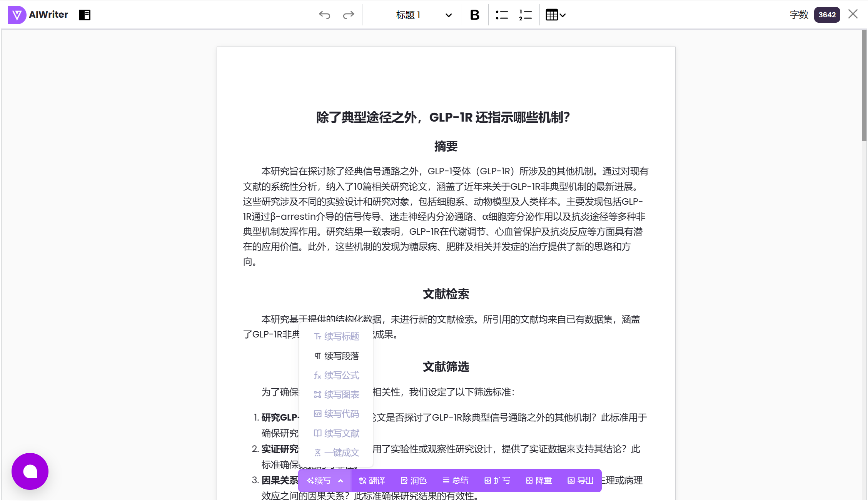
Task: Insert a numbered list
Action: click(x=525, y=15)
